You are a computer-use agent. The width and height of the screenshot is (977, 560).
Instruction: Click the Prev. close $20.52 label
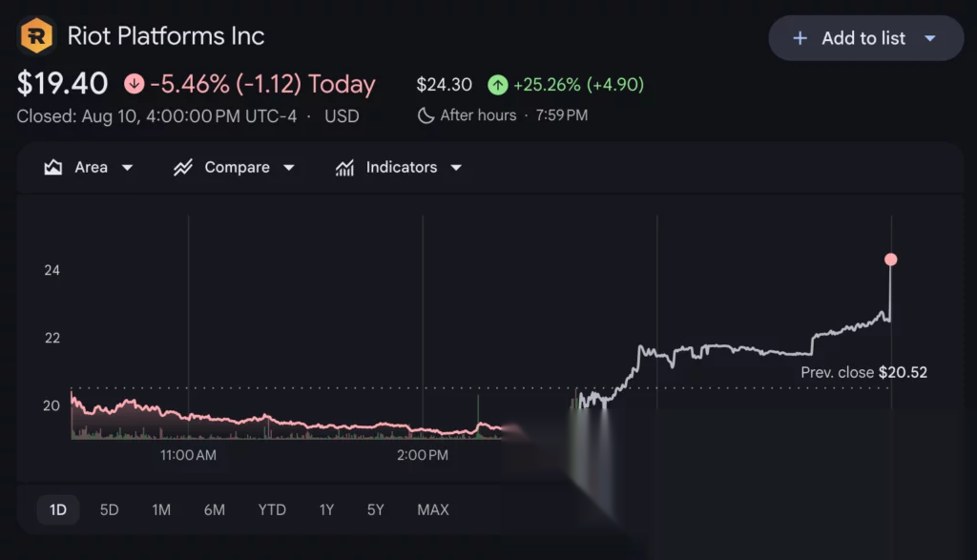863,372
